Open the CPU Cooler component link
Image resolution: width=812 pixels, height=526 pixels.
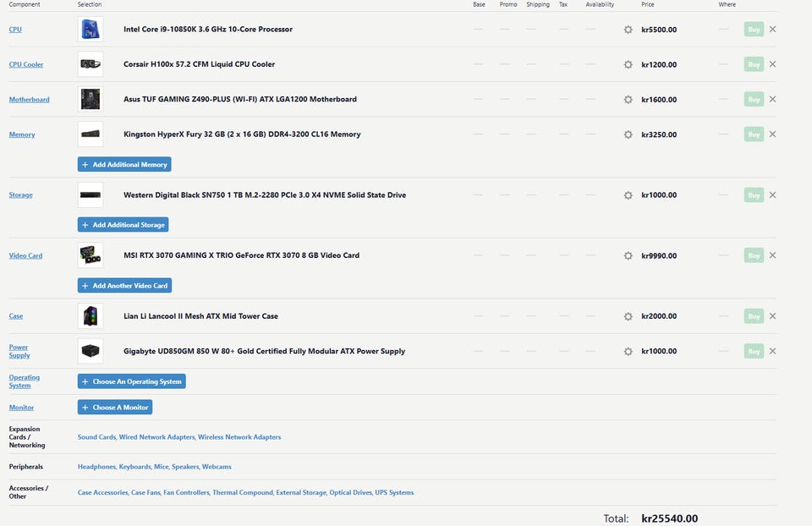(x=26, y=65)
